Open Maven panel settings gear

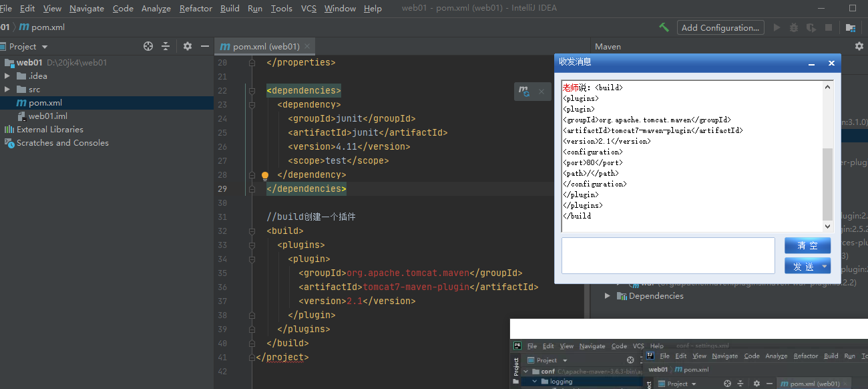859,46
